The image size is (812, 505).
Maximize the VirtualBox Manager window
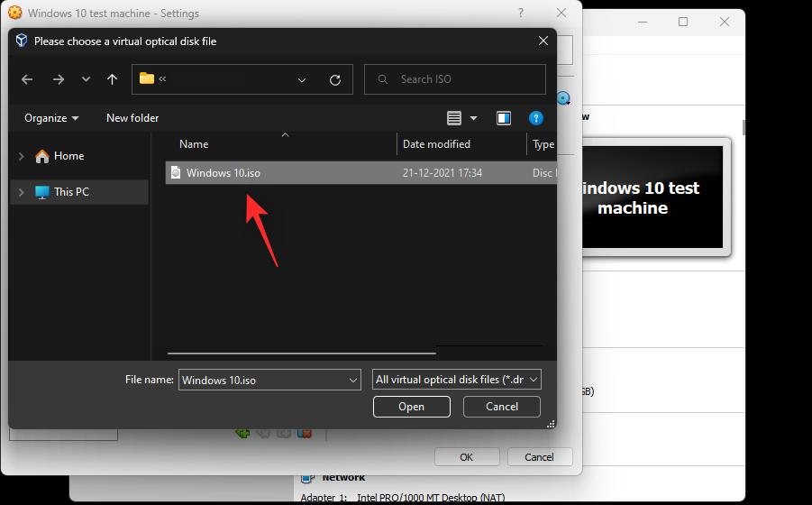click(683, 22)
